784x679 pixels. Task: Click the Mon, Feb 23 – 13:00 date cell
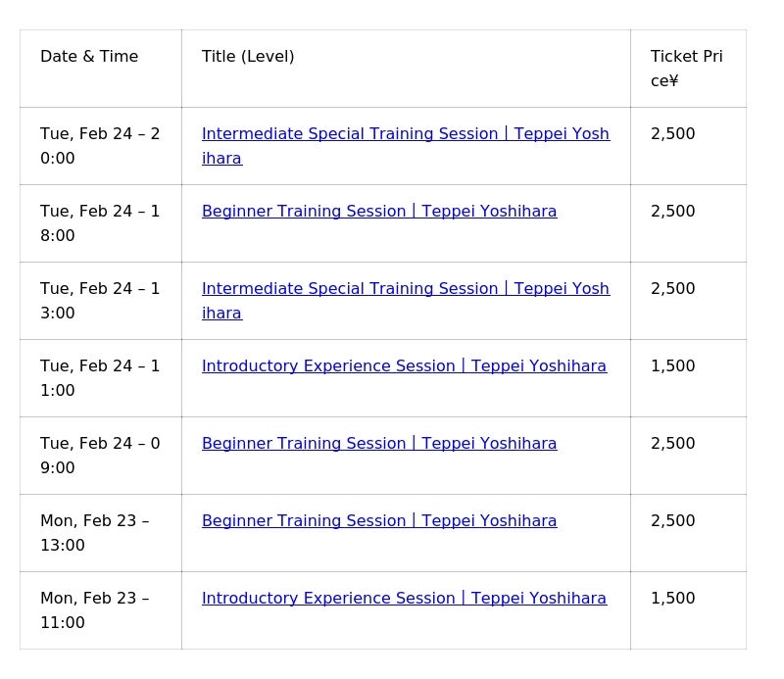click(95, 533)
